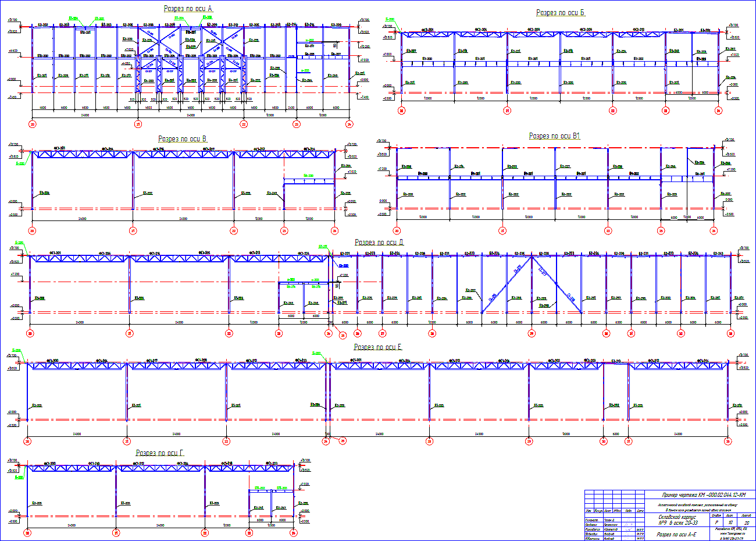This screenshot has width=756, height=541.
Task: Click axis bubble 22 under section Д
Action: (229, 334)
